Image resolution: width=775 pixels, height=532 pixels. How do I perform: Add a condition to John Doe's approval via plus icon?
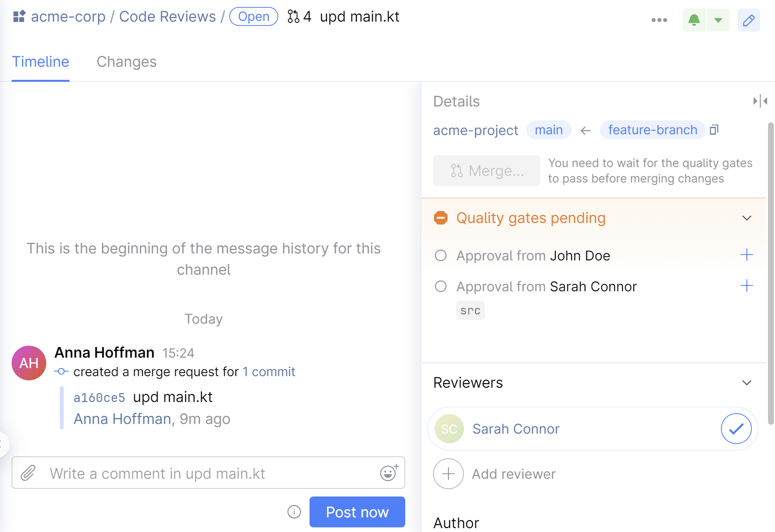748,255
